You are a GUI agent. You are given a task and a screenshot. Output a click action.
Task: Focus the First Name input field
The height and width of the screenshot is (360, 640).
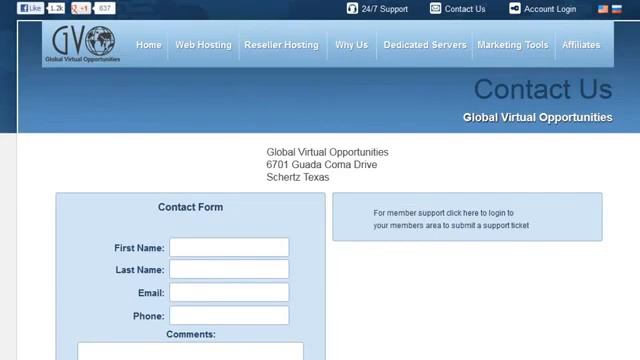click(229, 247)
